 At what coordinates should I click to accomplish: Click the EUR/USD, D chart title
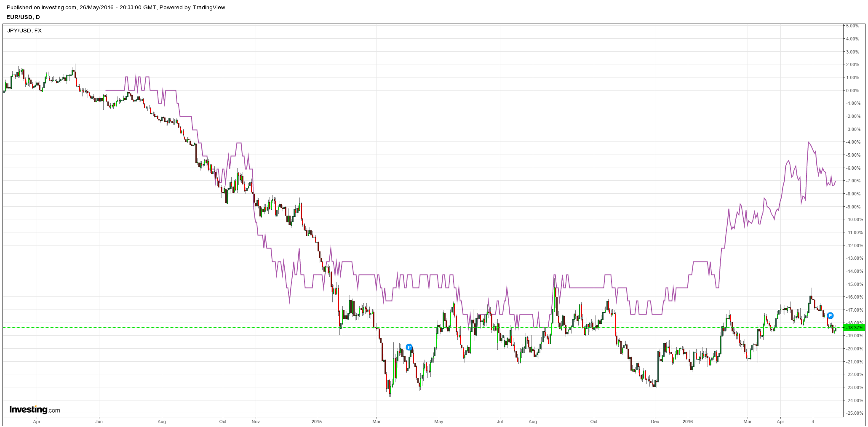tap(23, 17)
